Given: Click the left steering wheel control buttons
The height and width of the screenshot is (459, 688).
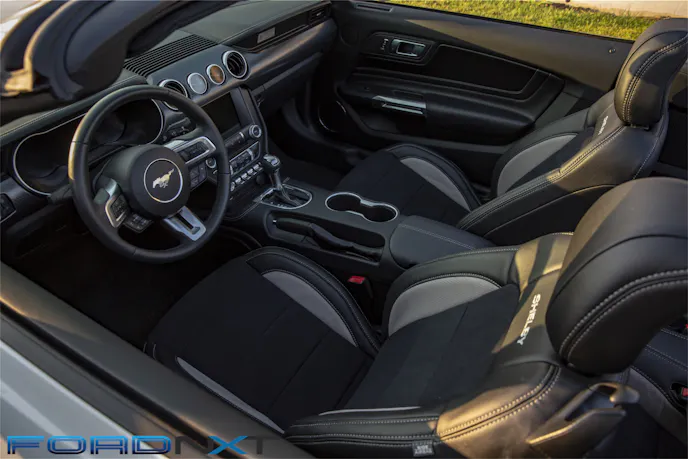Looking at the screenshot, I should pyautogui.click(x=117, y=205).
